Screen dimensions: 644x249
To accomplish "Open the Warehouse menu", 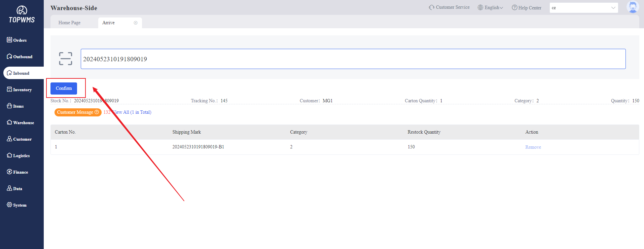I will (20, 122).
